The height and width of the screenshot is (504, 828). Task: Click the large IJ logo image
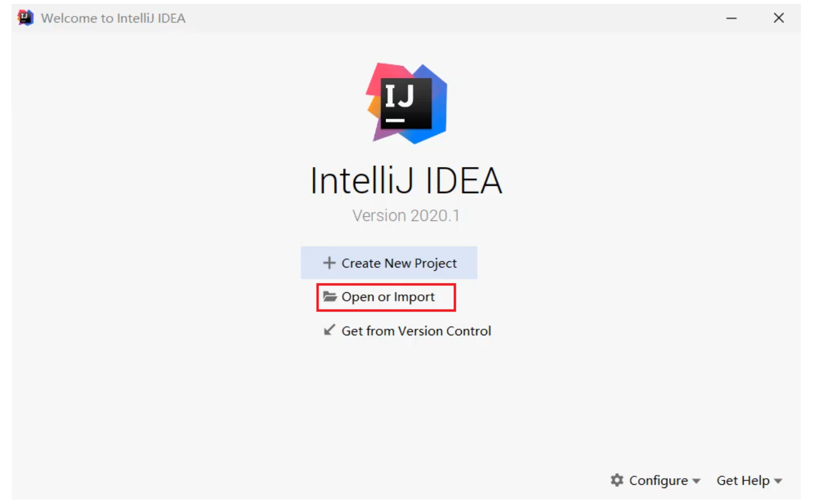pyautogui.click(x=407, y=103)
